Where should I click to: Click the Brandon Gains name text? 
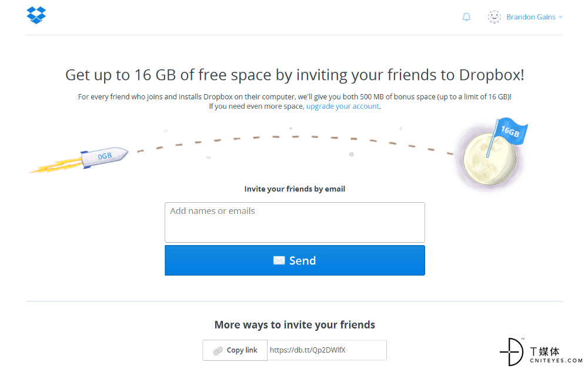[x=530, y=17]
